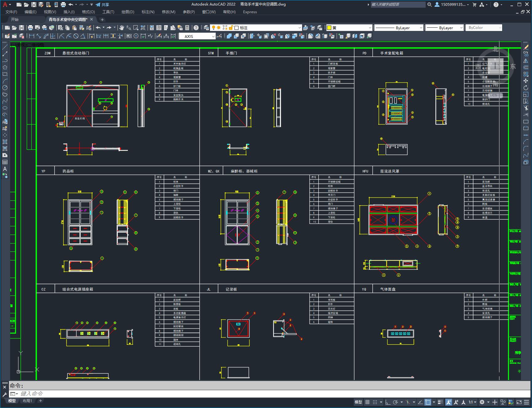Switch to the 布局1 layout tab

[27, 401]
